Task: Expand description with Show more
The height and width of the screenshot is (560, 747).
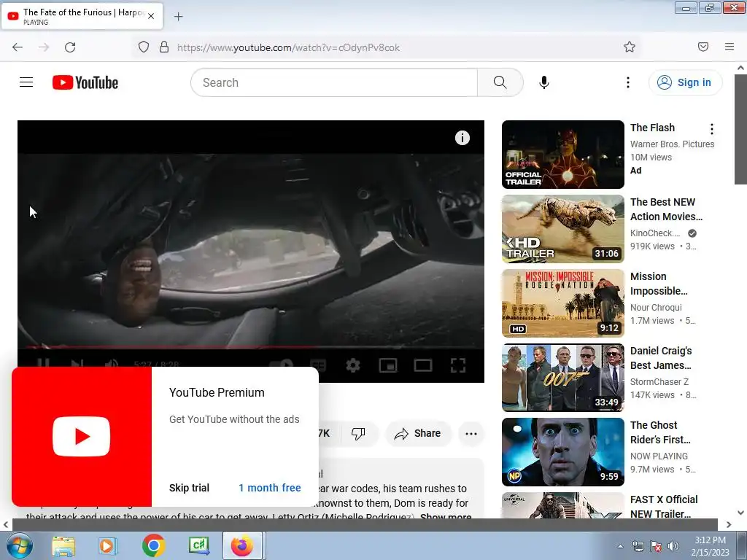Action: [446, 516]
